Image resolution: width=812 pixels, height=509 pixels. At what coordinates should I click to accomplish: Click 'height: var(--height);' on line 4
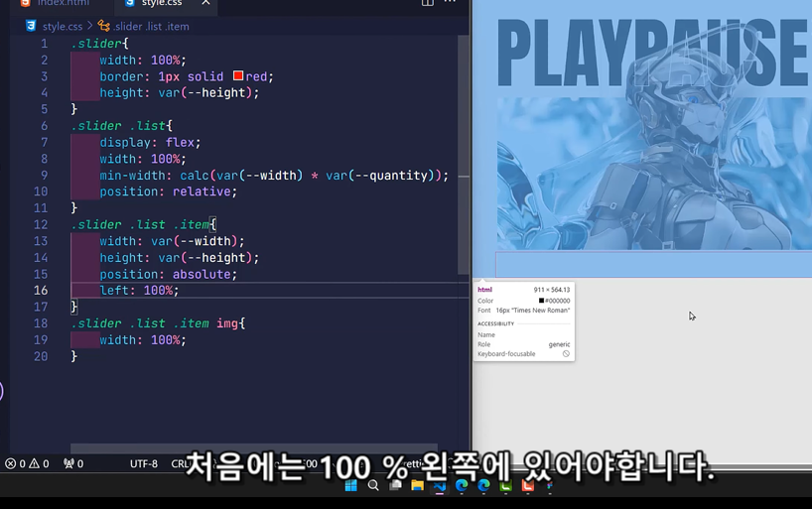click(180, 92)
